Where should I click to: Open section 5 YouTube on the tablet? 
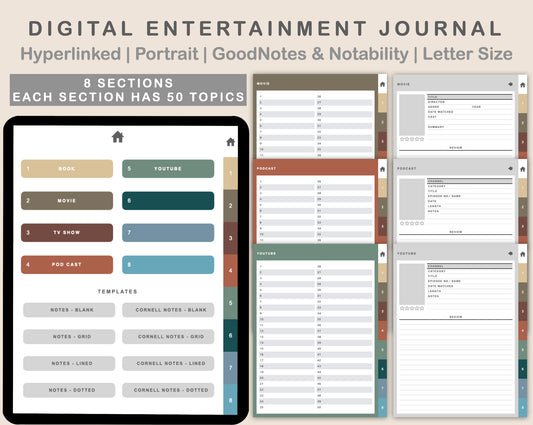coord(168,169)
